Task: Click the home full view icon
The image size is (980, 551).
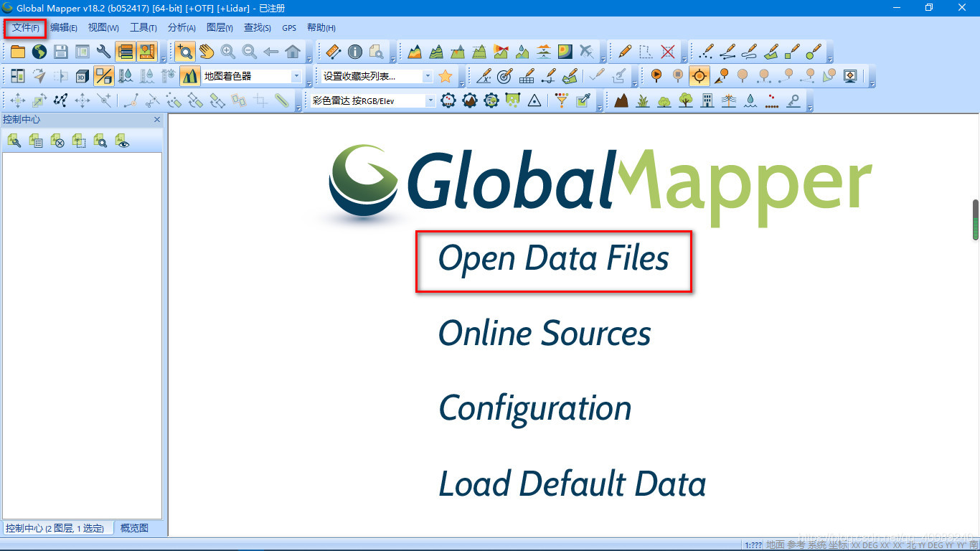Action: 293,52
